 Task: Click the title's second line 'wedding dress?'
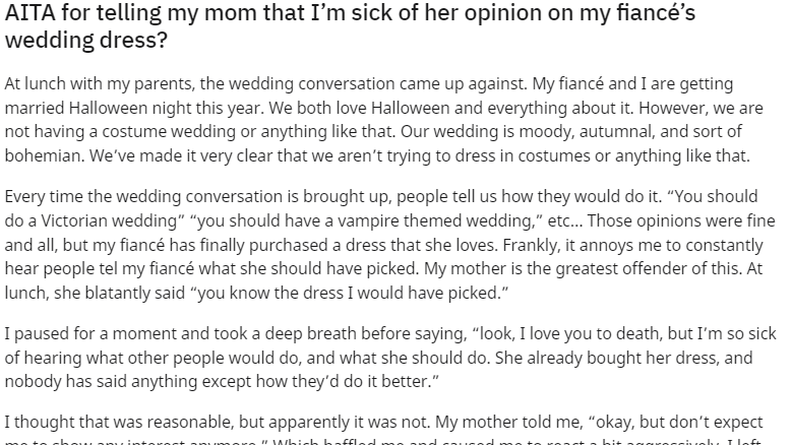(86, 39)
